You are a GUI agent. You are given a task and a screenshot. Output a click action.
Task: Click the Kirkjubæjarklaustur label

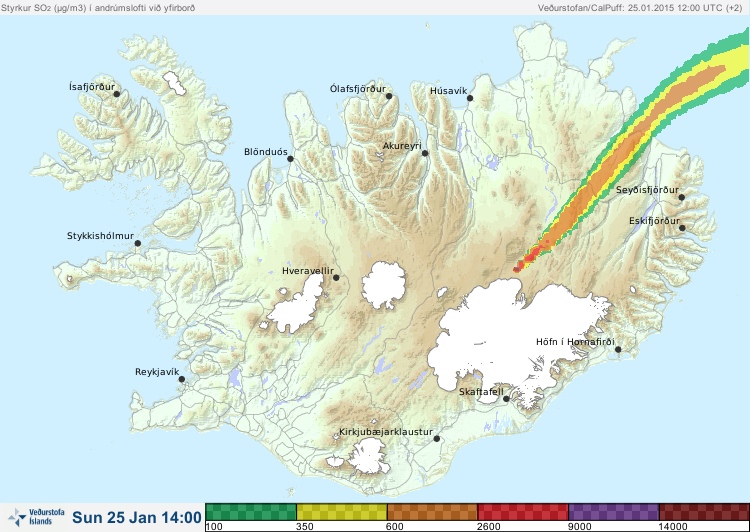coord(386,432)
